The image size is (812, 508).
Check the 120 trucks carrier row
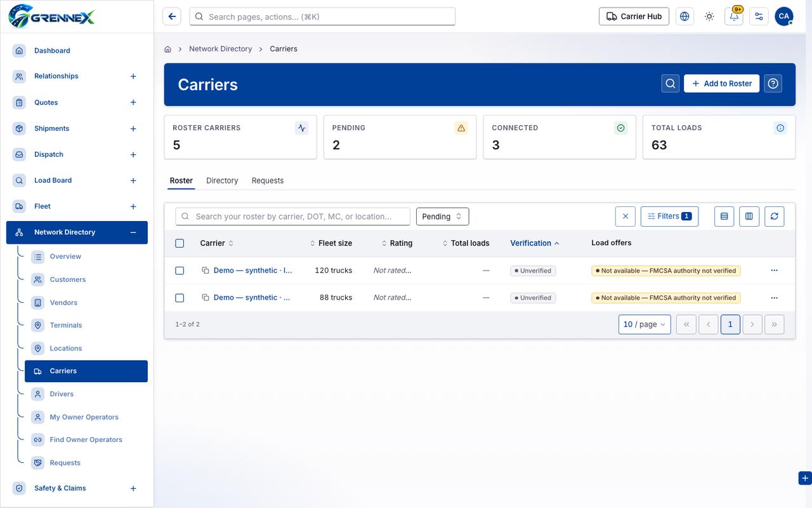tap(180, 271)
